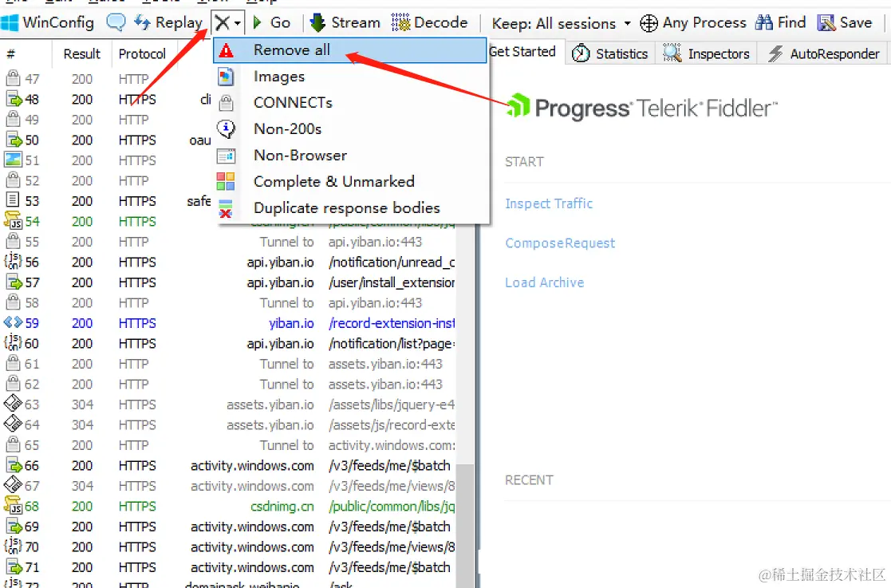
Task: Click the Any Process target icon
Action: point(649,23)
